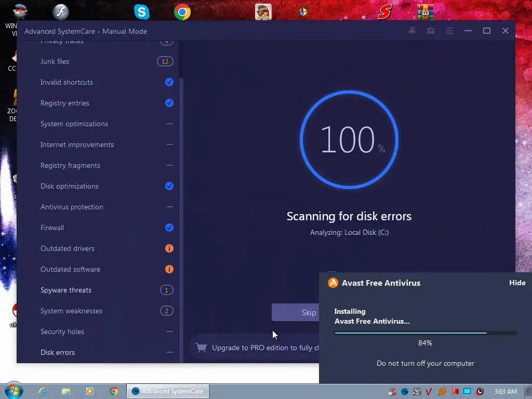Viewport: 532px width, 399px height.
Task: Click the 100% circular scan progress ring
Action: coord(349,139)
